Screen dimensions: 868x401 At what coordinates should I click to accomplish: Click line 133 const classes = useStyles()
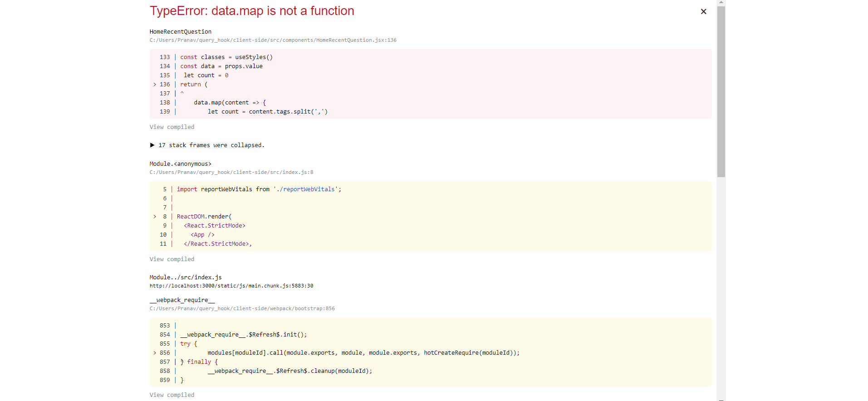pyautogui.click(x=226, y=57)
